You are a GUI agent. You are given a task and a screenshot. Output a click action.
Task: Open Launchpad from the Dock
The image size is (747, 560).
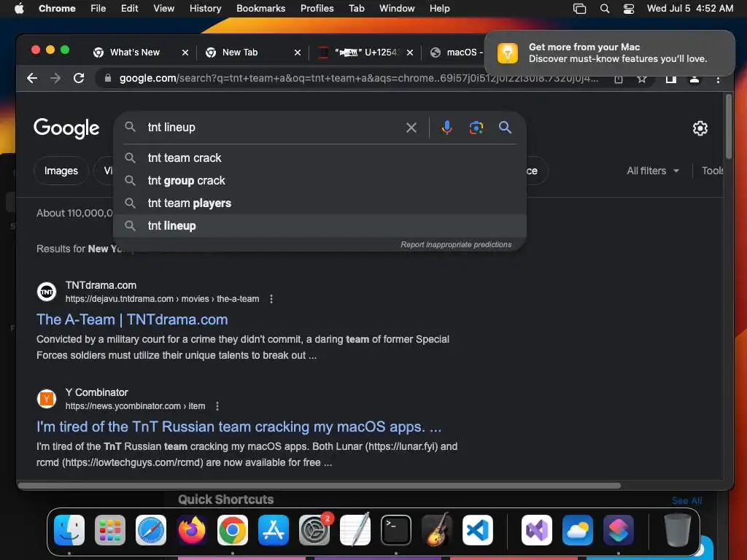pos(110,529)
